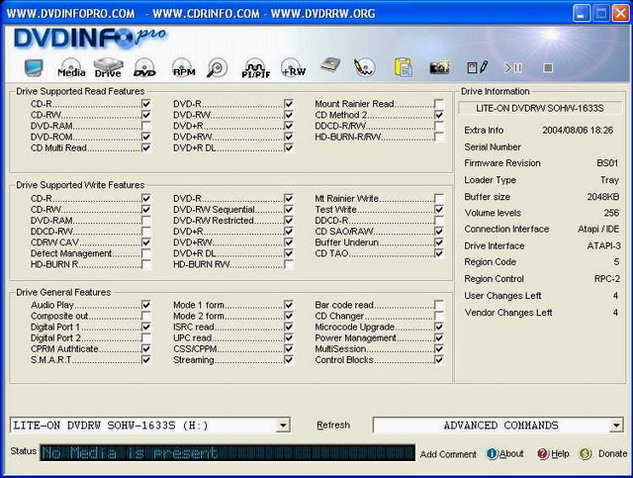Click the Region Control value RPC-2
Screen dimensions: 633x478
[x=607, y=279]
